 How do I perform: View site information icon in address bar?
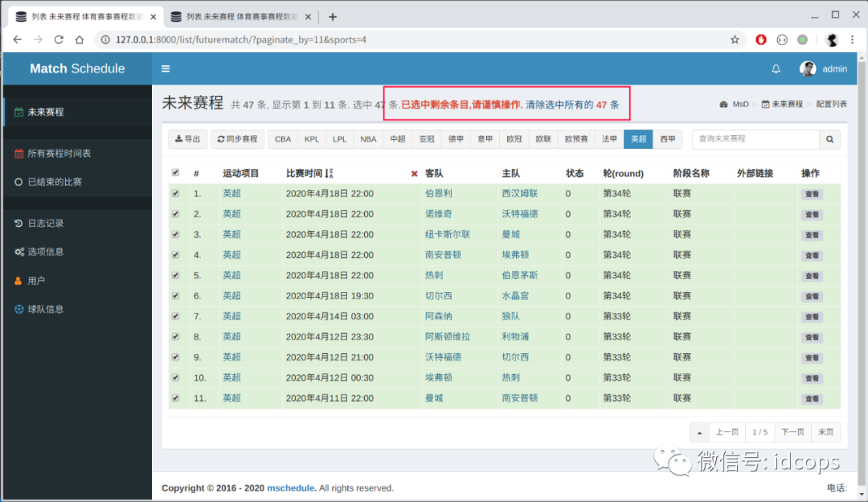point(105,39)
